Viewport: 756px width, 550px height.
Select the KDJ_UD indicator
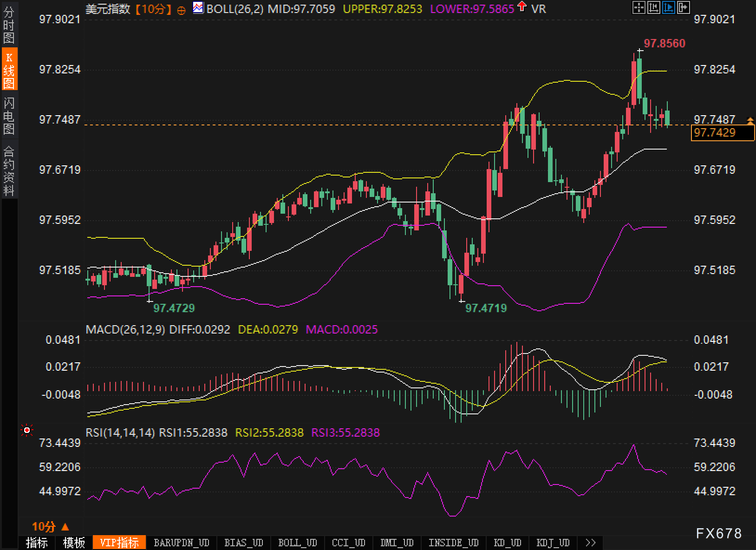553,543
